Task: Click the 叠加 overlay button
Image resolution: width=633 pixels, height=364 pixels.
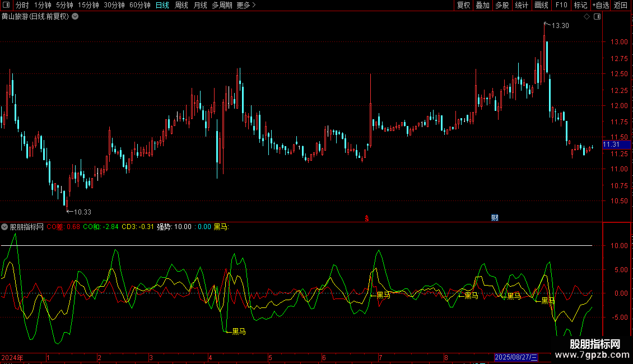Action: pyautogui.click(x=482, y=6)
